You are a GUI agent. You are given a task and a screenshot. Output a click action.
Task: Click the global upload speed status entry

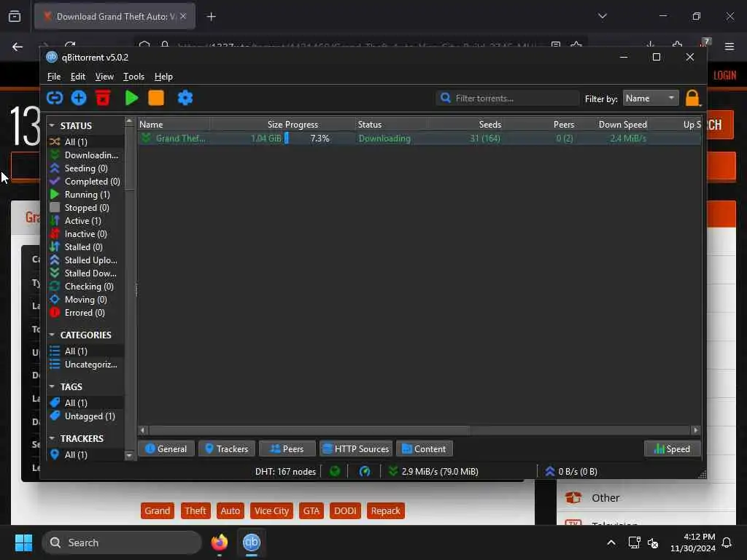pos(570,472)
